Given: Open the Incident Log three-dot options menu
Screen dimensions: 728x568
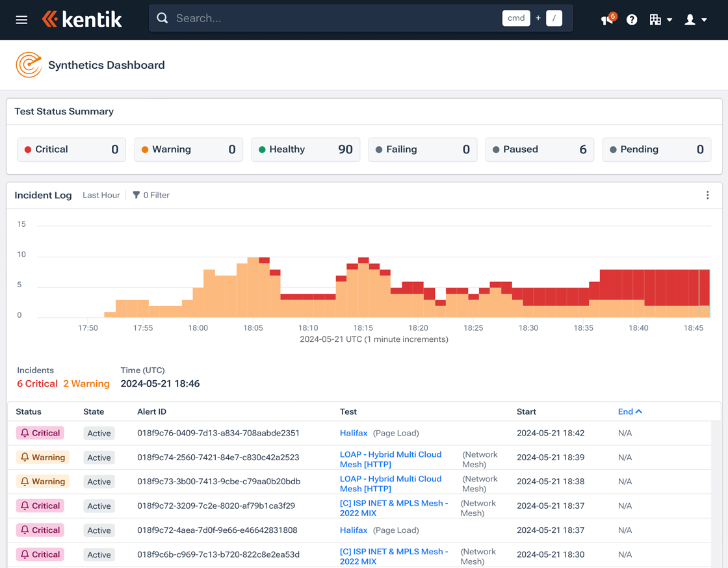Looking at the screenshot, I should tap(707, 195).
